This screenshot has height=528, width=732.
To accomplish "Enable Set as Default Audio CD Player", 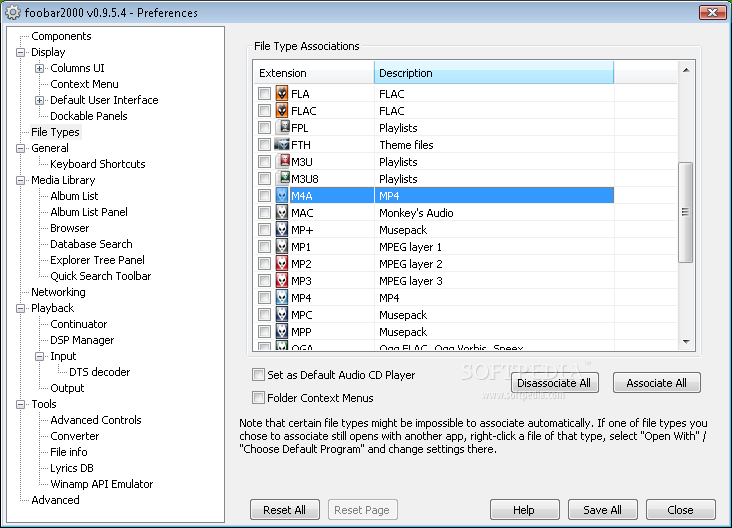I will pyautogui.click(x=258, y=374).
